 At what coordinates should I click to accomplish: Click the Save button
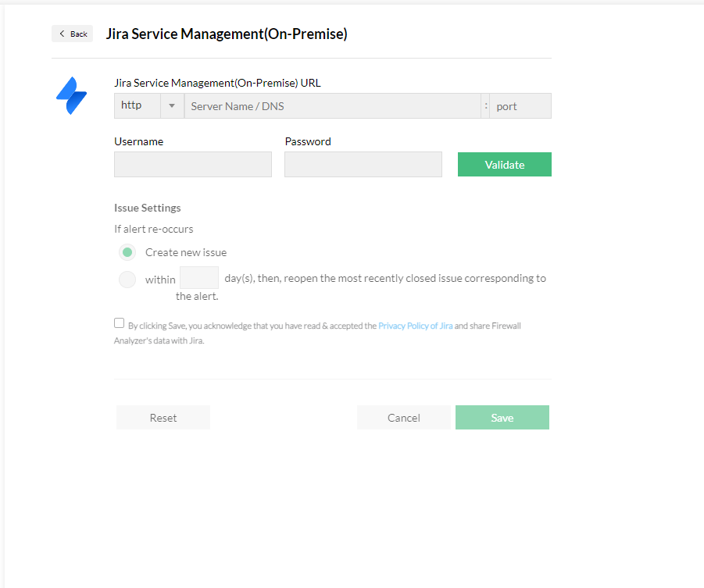(x=502, y=418)
